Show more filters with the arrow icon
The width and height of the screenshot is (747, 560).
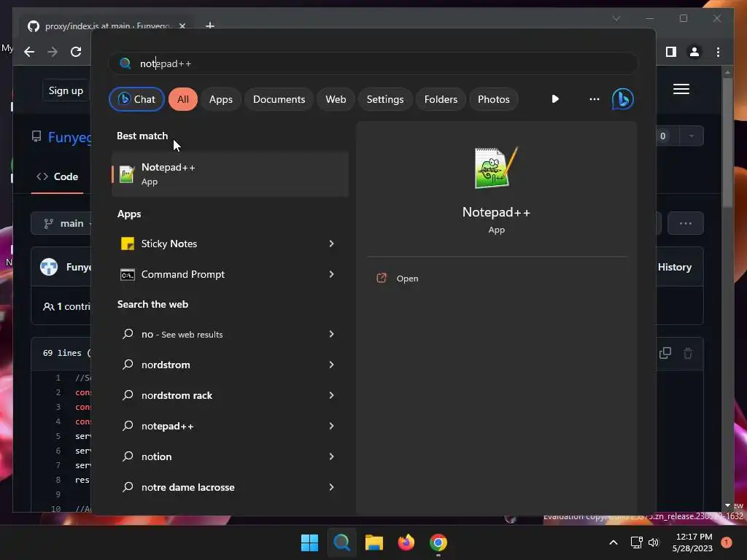[555, 99]
